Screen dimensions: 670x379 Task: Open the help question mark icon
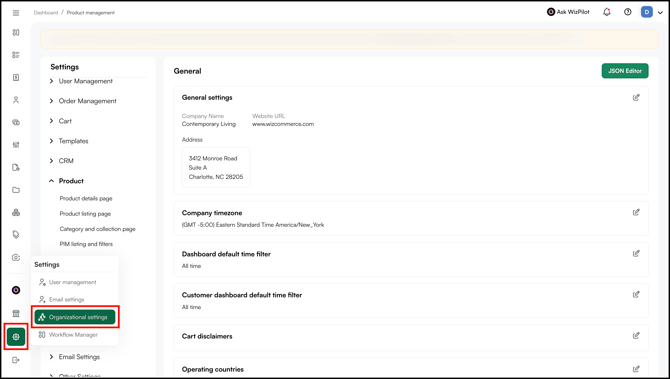click(628, 12)
